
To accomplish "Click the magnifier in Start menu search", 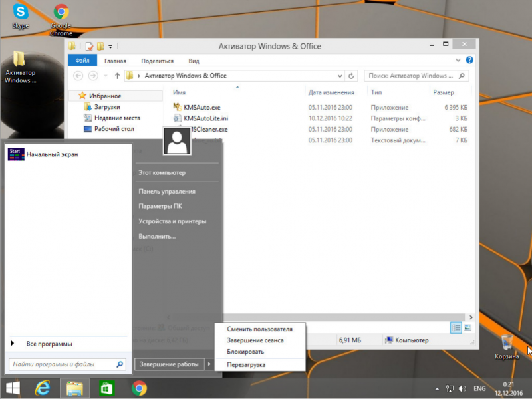I will point(120,364).
